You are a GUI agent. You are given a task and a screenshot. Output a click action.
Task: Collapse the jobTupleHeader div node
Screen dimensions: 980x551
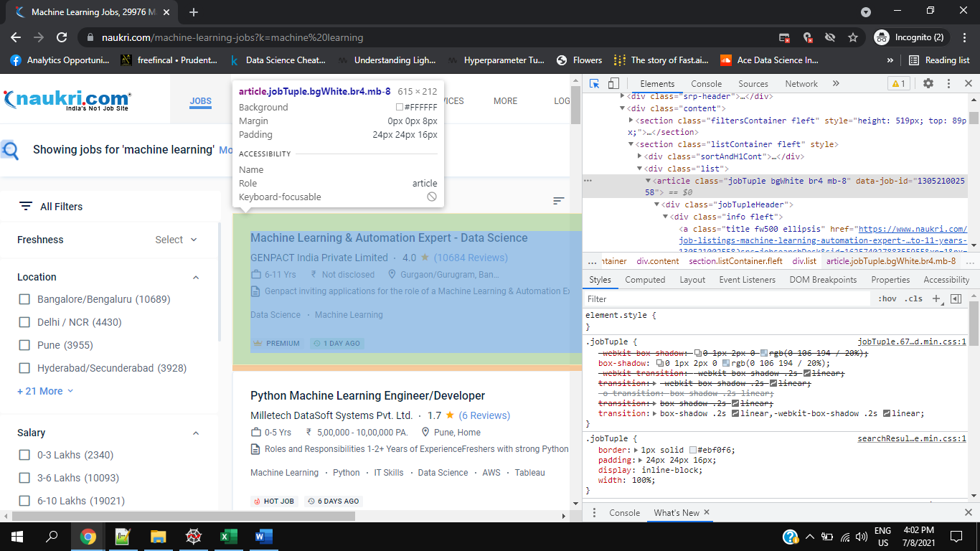coord(656,204)
